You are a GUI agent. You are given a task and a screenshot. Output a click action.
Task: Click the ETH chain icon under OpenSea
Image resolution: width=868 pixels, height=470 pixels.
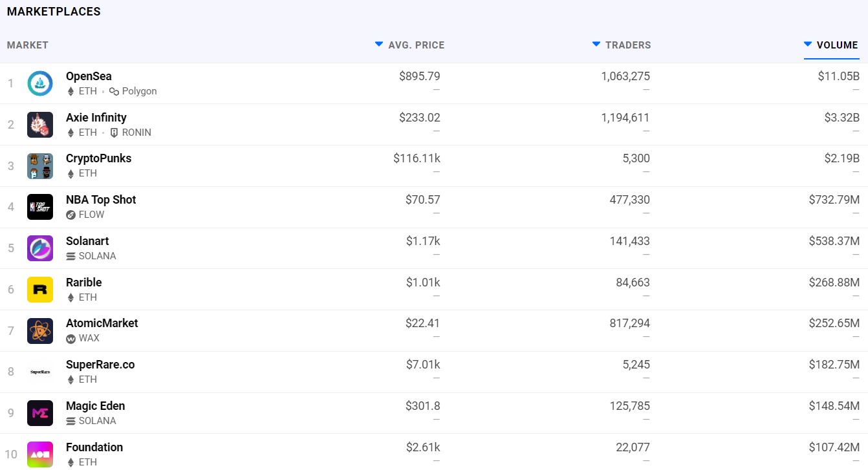(x=71, y=91)
